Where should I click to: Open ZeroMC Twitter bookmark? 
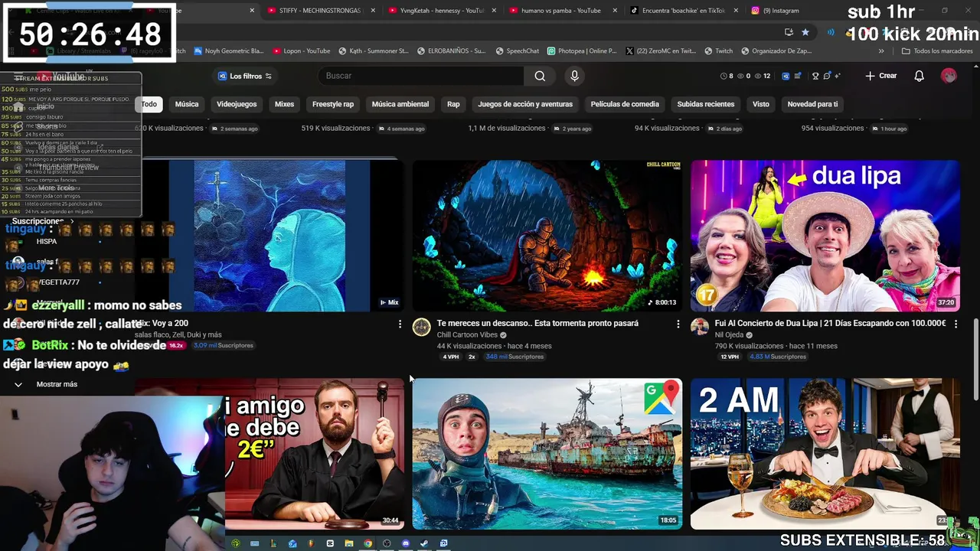click(x=660, y=51)
